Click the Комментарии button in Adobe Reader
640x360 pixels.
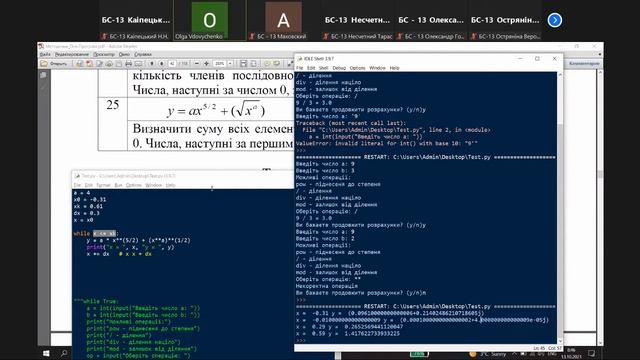click(x=584, y=64)
